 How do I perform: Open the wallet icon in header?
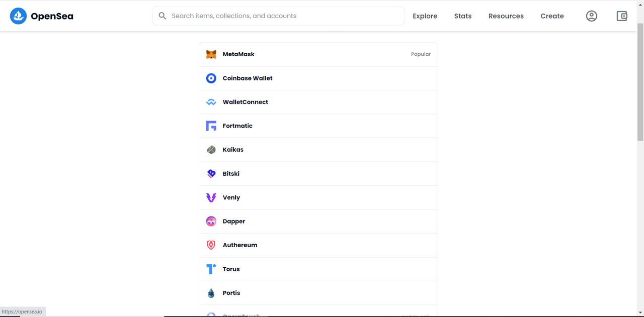(x=622, y=16)
